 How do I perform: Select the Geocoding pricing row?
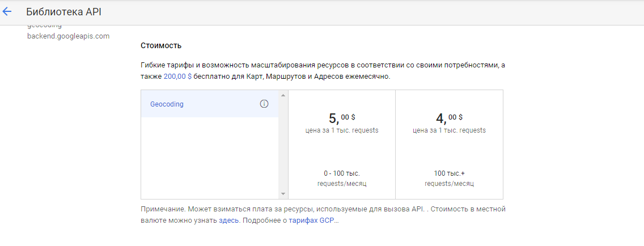pos(209,104)
